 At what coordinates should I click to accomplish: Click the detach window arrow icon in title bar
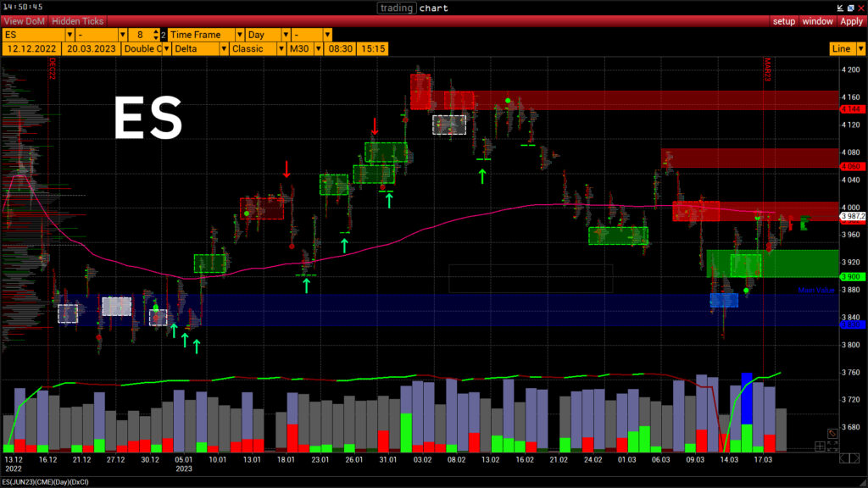(841, 8)
